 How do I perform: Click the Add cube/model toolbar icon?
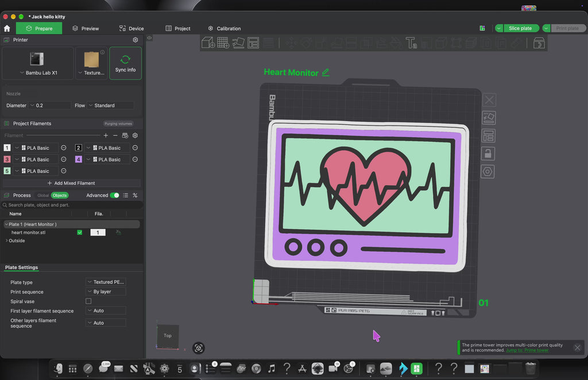tap(208, 43)
